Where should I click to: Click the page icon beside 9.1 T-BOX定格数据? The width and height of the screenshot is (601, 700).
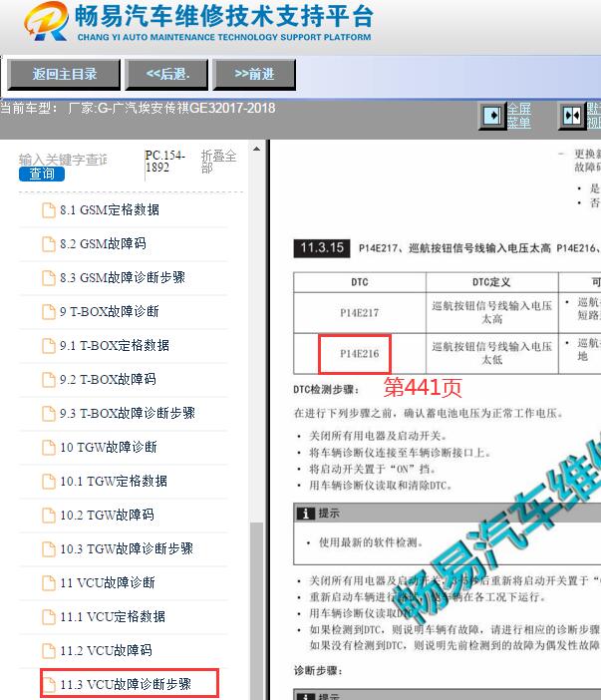tap(49, 346)
